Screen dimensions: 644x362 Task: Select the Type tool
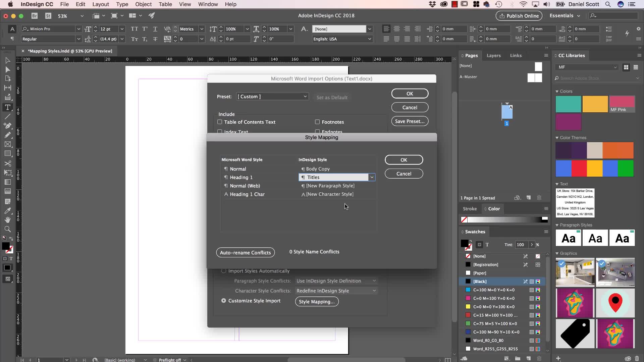click(x=7, y=107)
